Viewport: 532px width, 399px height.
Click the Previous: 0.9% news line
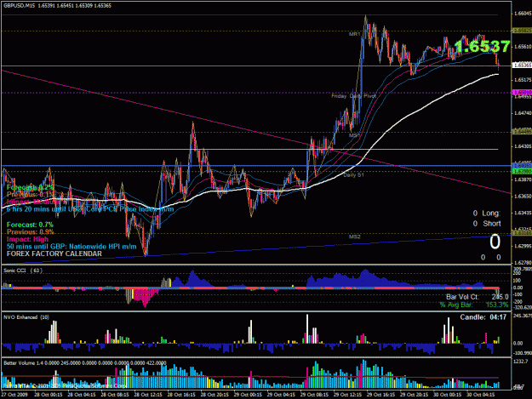coord(30,232)
